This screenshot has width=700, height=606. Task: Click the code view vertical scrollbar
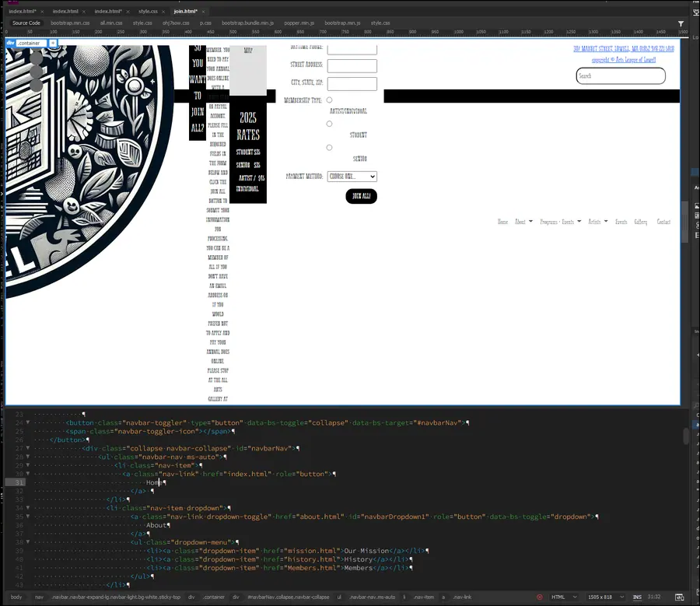686,436
